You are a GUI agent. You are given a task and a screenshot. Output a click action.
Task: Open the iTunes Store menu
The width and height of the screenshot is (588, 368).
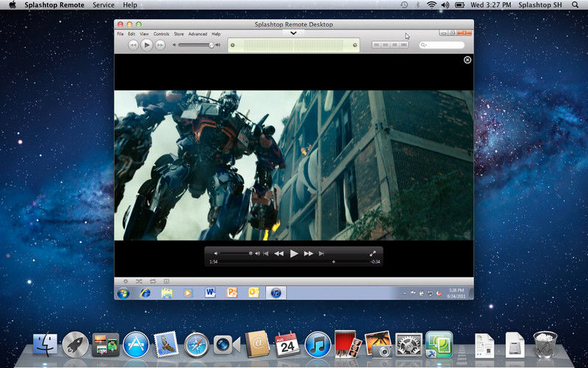[x=179, y=34]
